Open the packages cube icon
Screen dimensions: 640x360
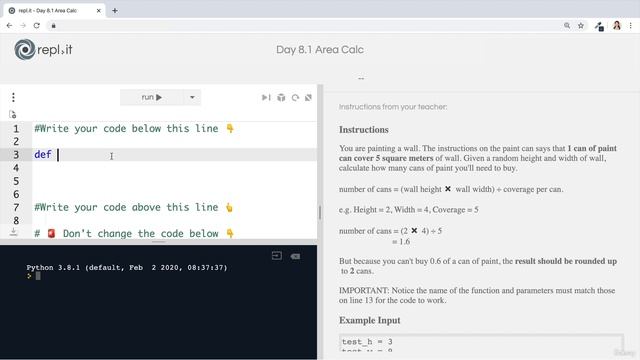[281, 98]
